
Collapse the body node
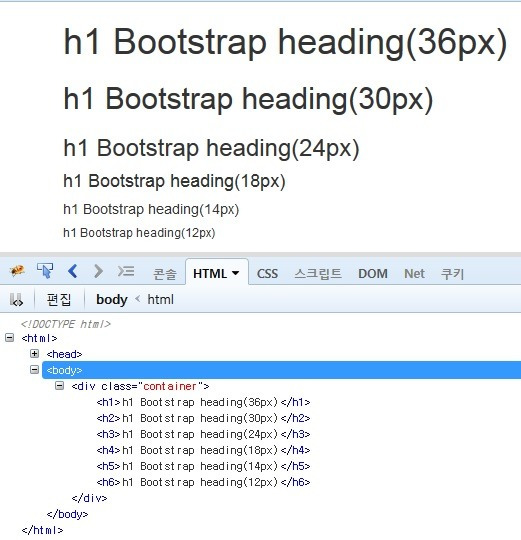click(x=34, y=370)
